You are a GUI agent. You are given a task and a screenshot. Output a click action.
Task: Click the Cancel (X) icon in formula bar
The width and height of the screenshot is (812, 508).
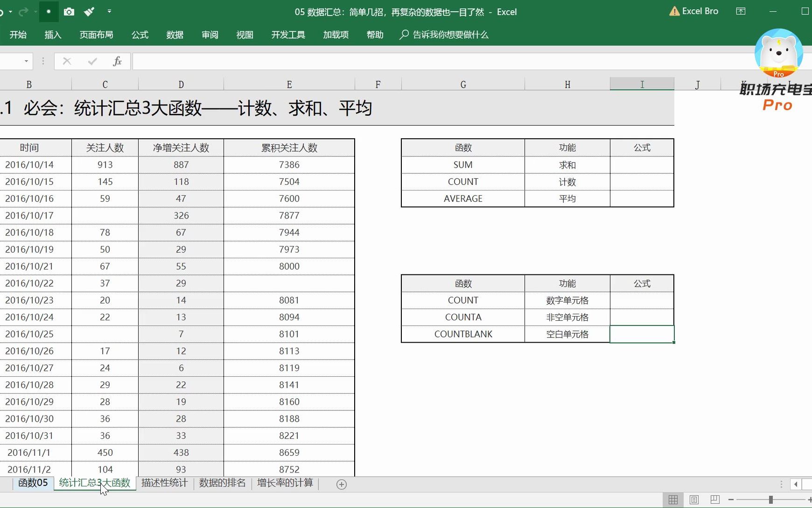tap(66, 61)
